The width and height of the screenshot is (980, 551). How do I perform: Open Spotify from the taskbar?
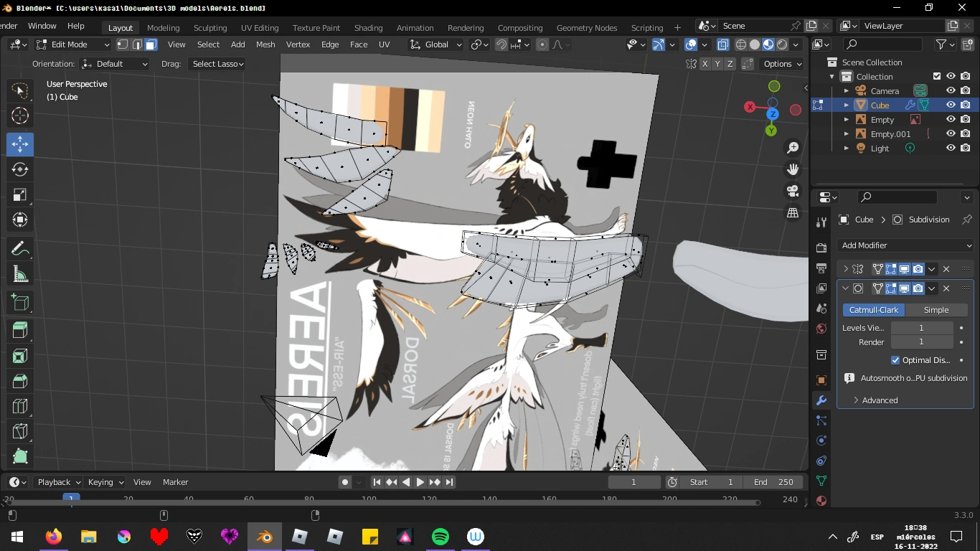440,536
